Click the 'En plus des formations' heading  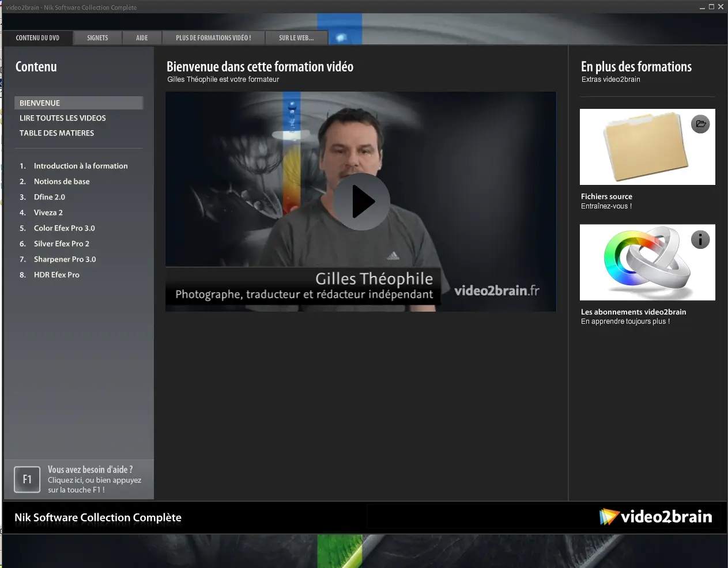click(636, 67)
